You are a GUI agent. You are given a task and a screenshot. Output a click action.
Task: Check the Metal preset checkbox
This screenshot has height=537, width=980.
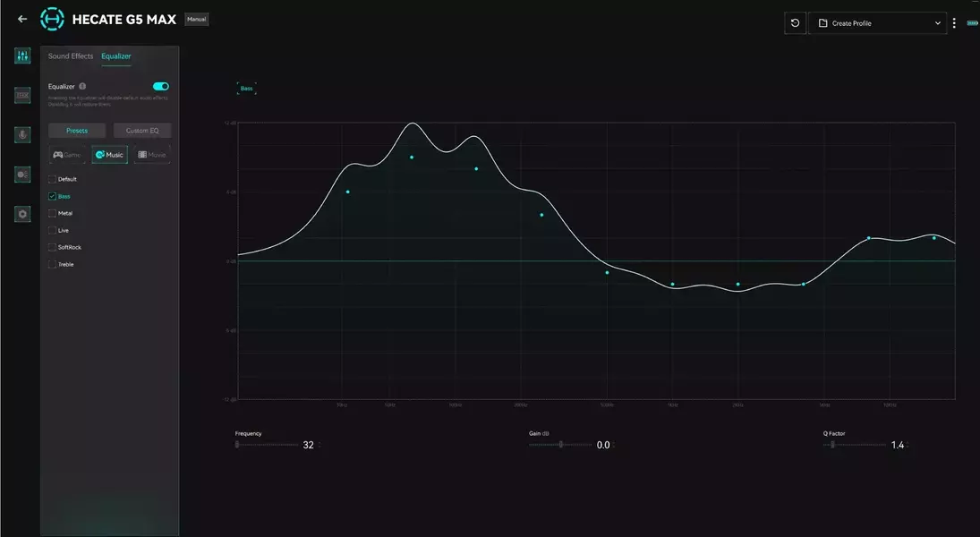click(x=53, y=213)
